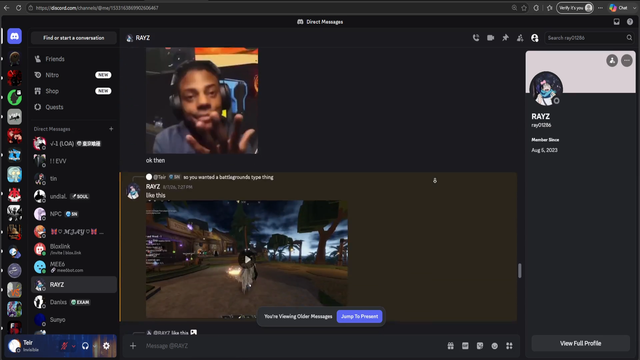Open the DM with Sunyo
The image size is (640, 360).
tap(74, 320)
